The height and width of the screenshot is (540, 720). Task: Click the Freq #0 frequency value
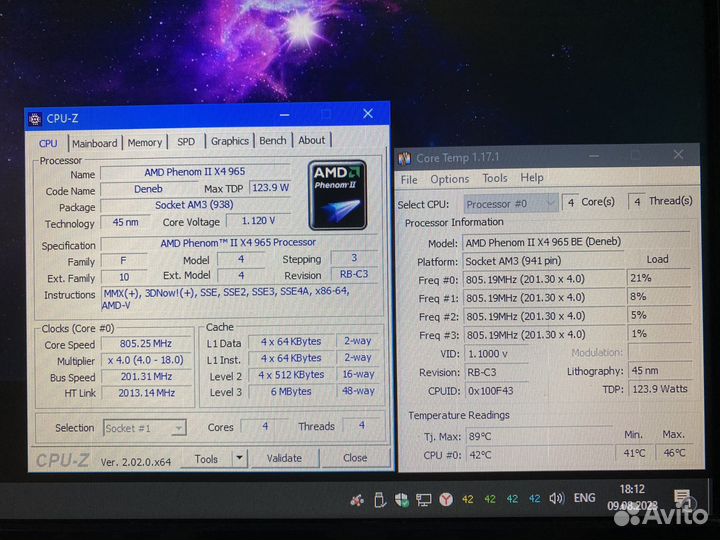tap(544, 280)
